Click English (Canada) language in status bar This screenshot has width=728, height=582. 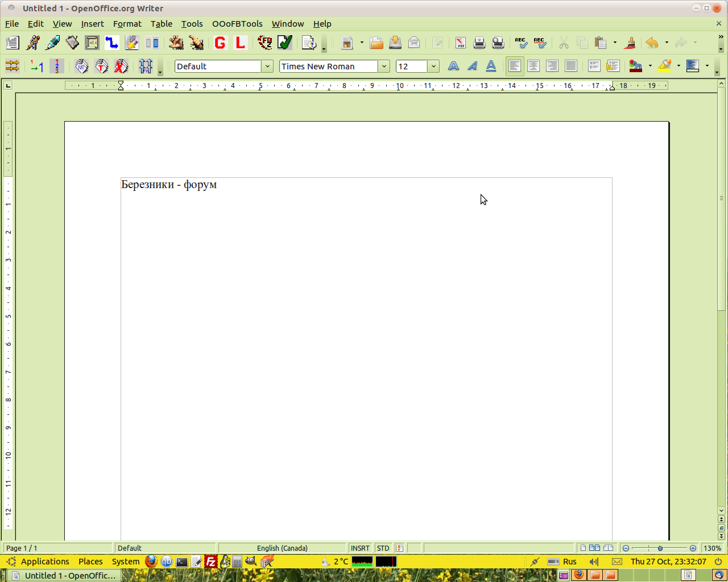click(x=282, y=548)
